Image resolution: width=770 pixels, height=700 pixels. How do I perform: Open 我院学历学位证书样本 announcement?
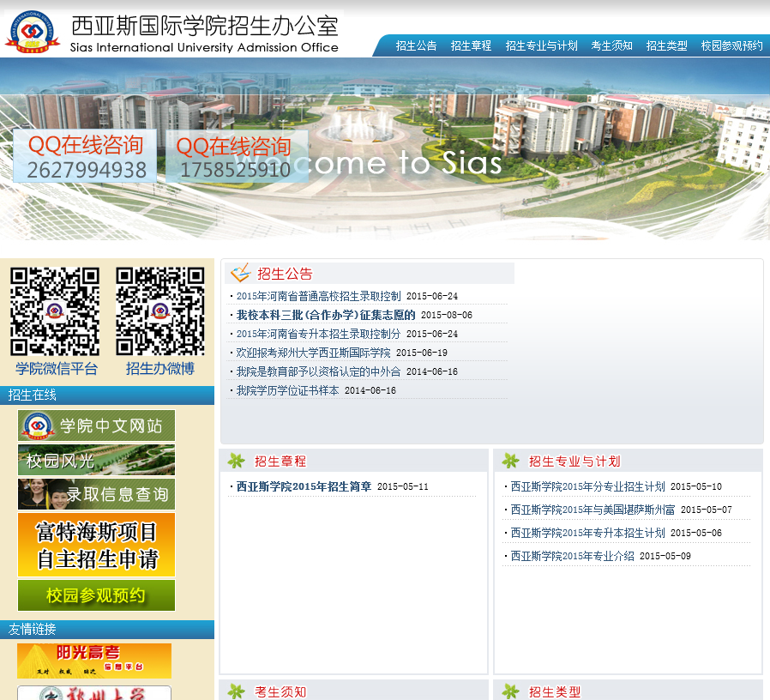(x=288, y=390)
